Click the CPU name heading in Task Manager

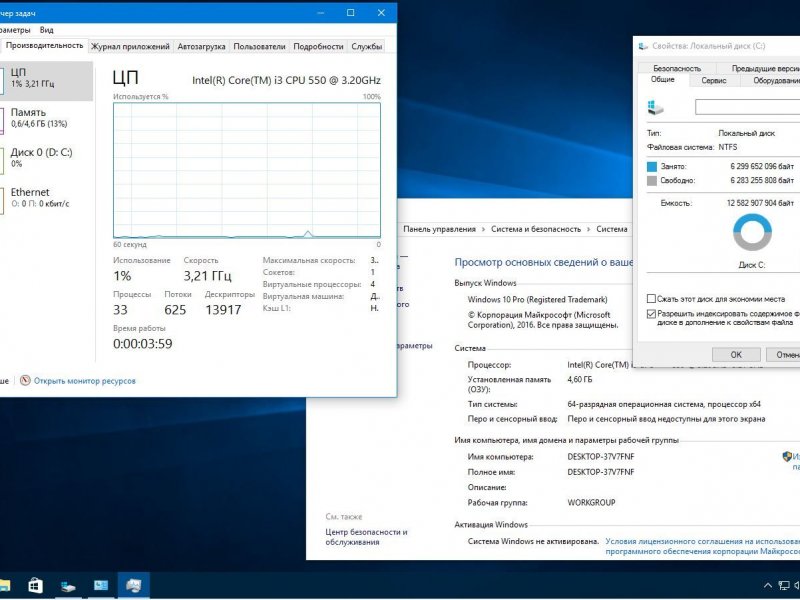coord(286,80)
